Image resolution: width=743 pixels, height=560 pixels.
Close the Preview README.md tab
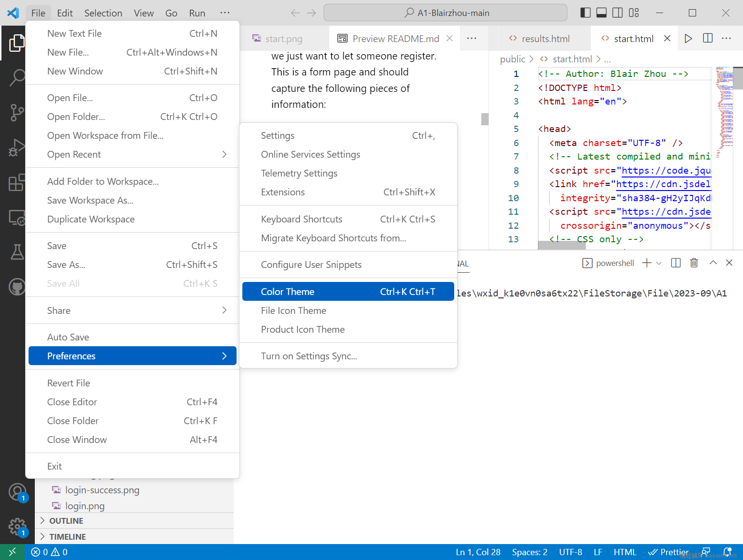[x=449, y=38]
